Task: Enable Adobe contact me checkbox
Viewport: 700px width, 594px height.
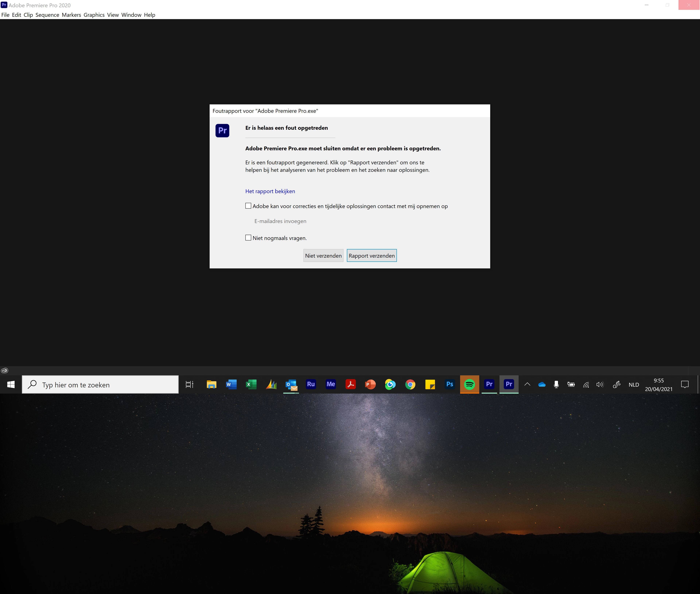Action: click(248, 206)
